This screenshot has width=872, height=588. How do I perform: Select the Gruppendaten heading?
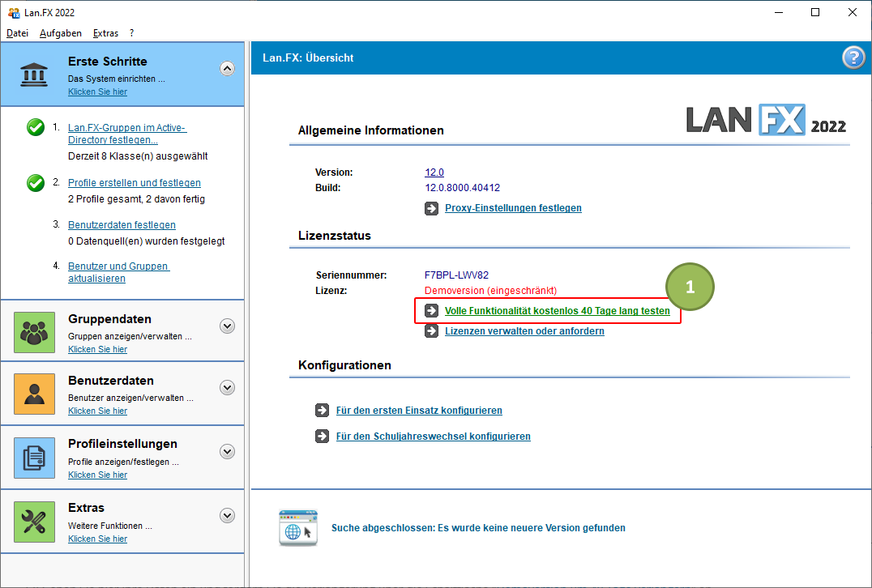tap(109, 319)
